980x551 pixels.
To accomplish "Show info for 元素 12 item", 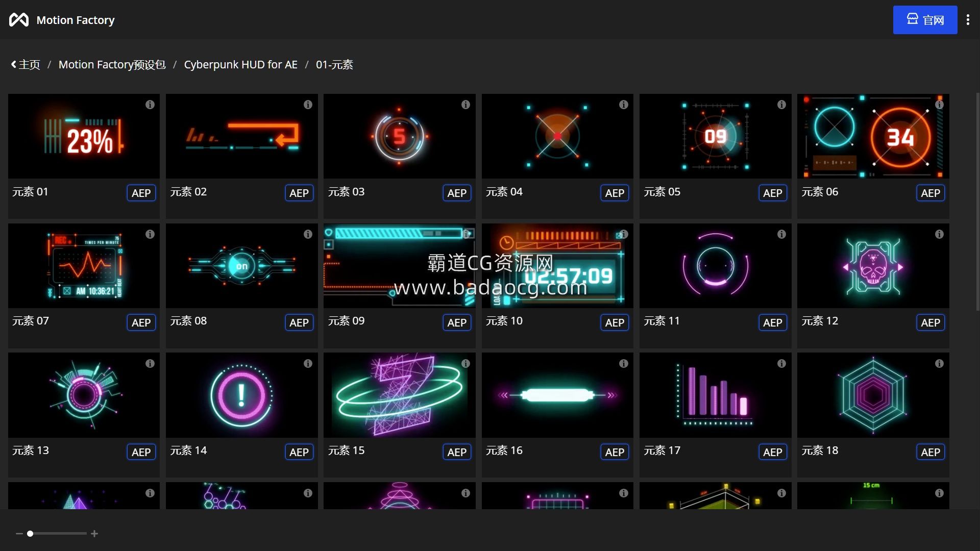I will coord(939,234).
